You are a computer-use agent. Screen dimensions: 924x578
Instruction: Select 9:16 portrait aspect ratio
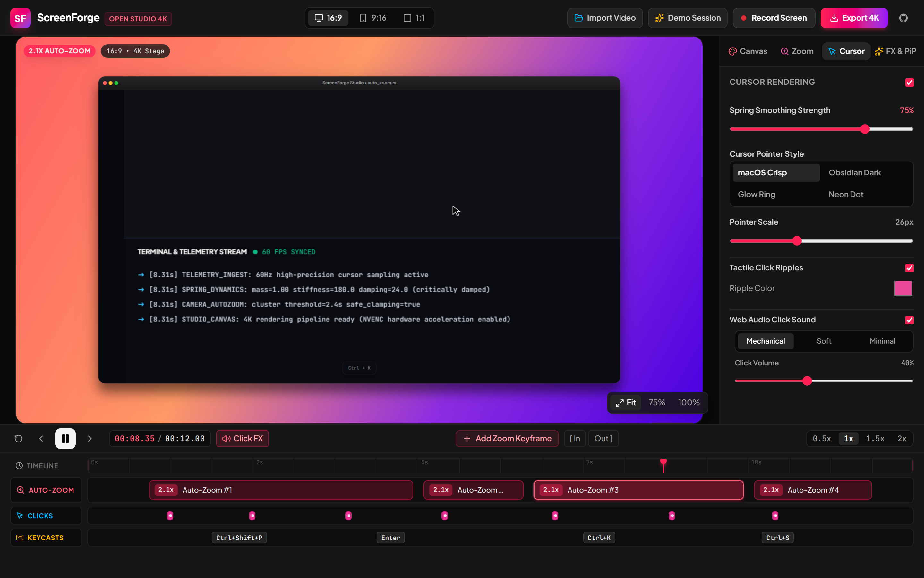tap(373, 18)
